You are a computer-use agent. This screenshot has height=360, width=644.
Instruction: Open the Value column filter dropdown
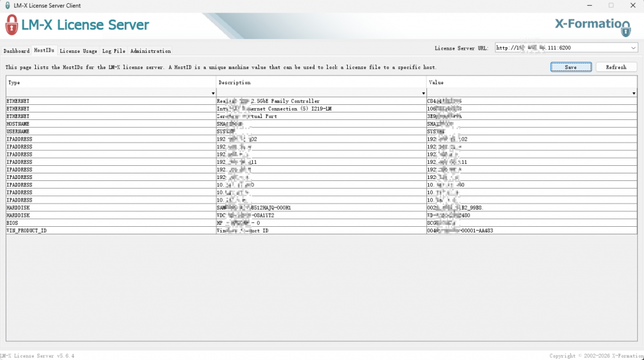click(x=633, y=93)
